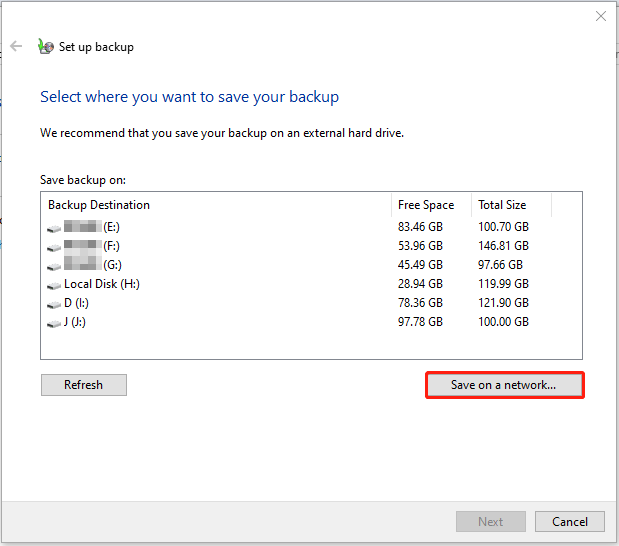619x546 pixels.
Task: Close the Set up backup dialog
Action: tap(600, 16)
